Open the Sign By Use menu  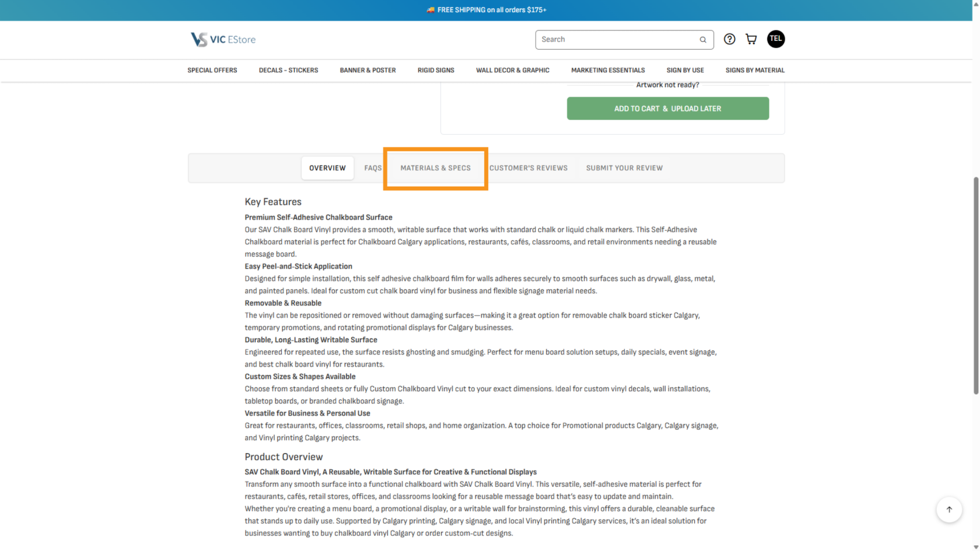pyautogui.click(x=685, y=70)
